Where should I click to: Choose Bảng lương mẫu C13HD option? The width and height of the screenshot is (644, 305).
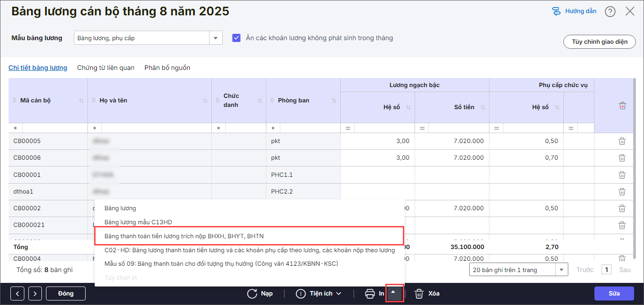point(138,222)
